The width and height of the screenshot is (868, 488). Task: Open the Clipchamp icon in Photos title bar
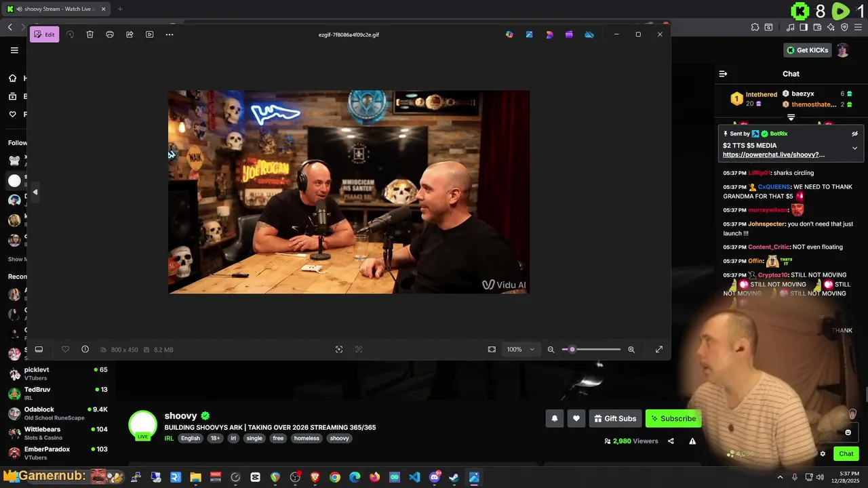(x=569, y=35)
